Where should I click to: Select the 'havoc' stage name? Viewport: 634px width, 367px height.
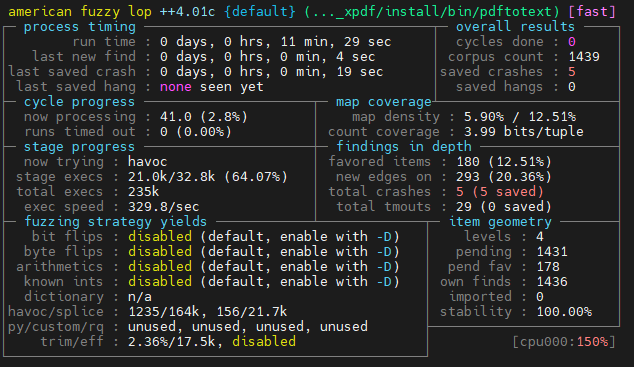coord(148,162)
